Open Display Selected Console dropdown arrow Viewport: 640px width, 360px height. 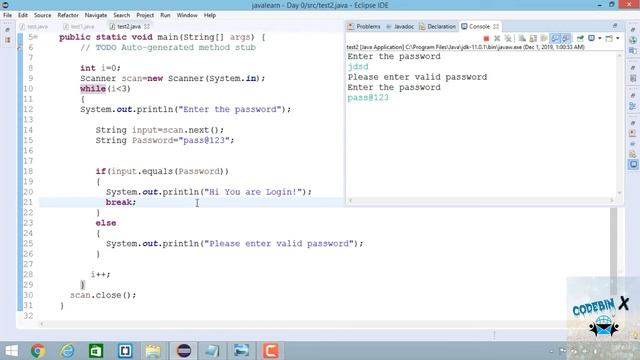[x=600, y=38]
